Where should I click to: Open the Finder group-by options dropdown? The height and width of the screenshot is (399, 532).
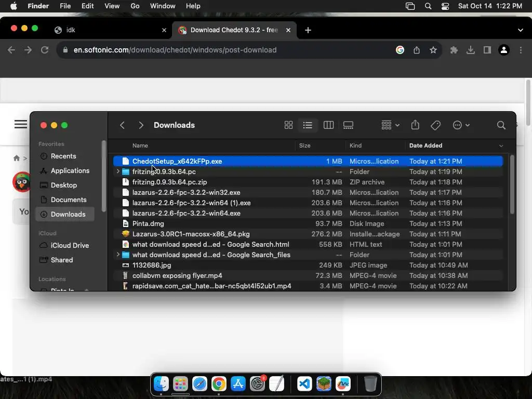click(x=390, y=125)
